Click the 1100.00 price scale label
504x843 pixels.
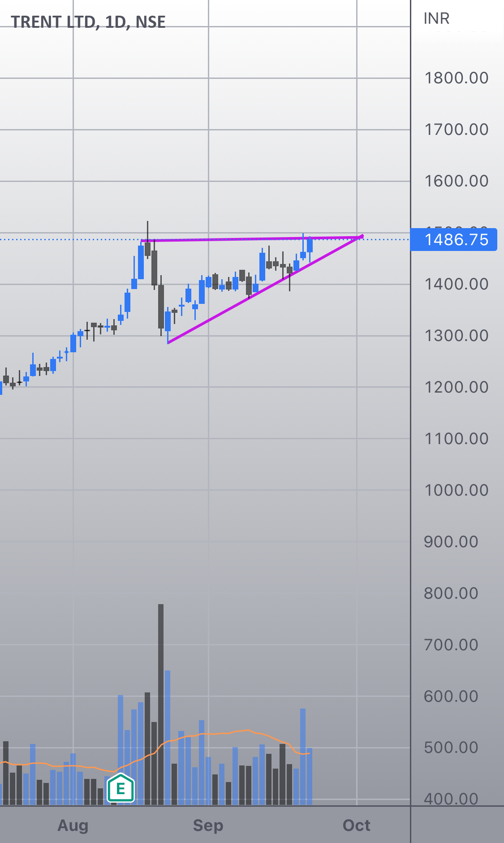pos(457,439)
